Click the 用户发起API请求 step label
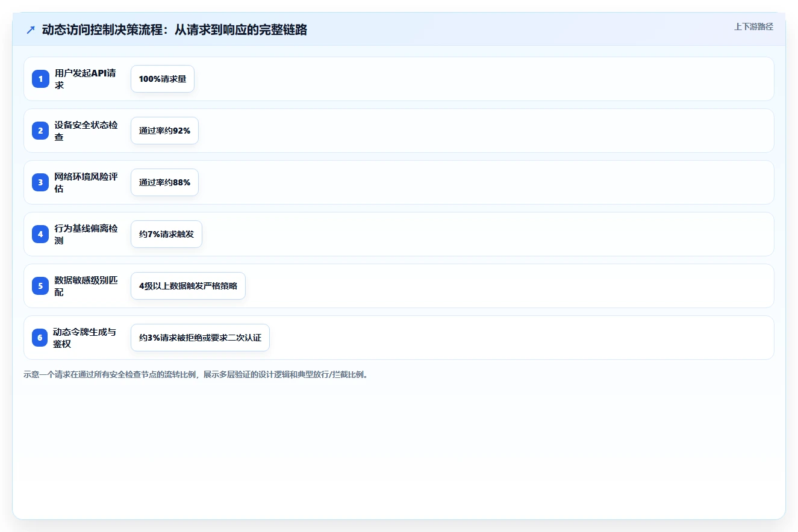This screenshot has height=532, width=798. (x=85, y=79)
